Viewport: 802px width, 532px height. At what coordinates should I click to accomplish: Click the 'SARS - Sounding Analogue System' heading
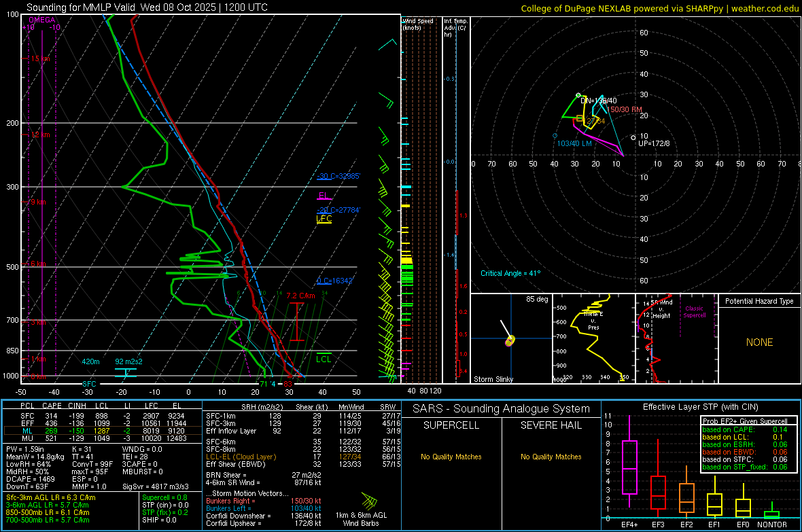point(502,409)
